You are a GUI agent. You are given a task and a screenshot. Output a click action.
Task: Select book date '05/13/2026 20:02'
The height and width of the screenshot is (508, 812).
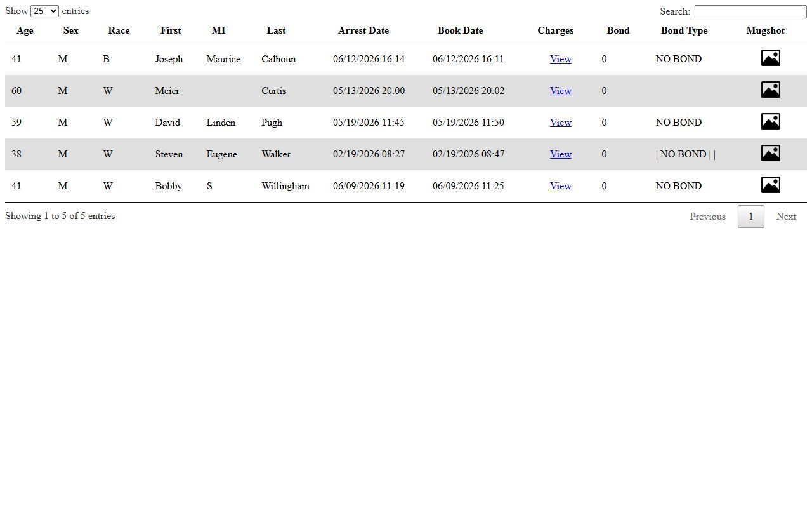pyautogui.click(x=469, y=91)
